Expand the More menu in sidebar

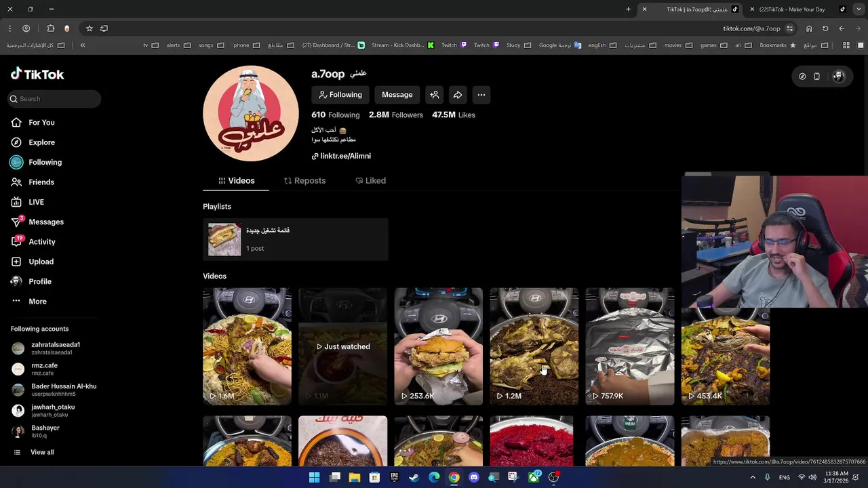pos(29,302)
